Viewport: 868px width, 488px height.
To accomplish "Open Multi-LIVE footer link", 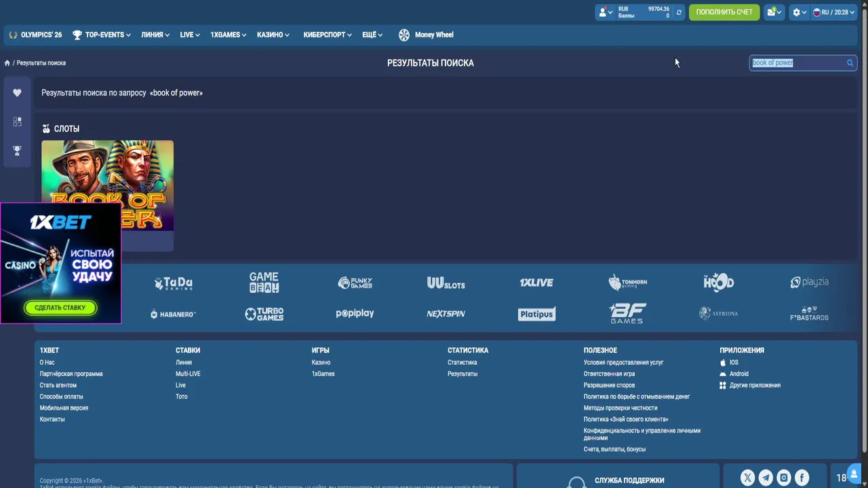I will pos(188,374).
